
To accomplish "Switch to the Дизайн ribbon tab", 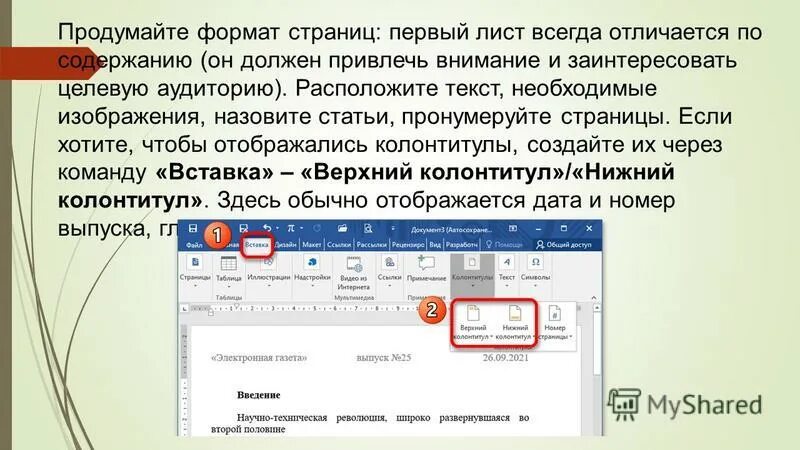I will click(x=286, y=245).
